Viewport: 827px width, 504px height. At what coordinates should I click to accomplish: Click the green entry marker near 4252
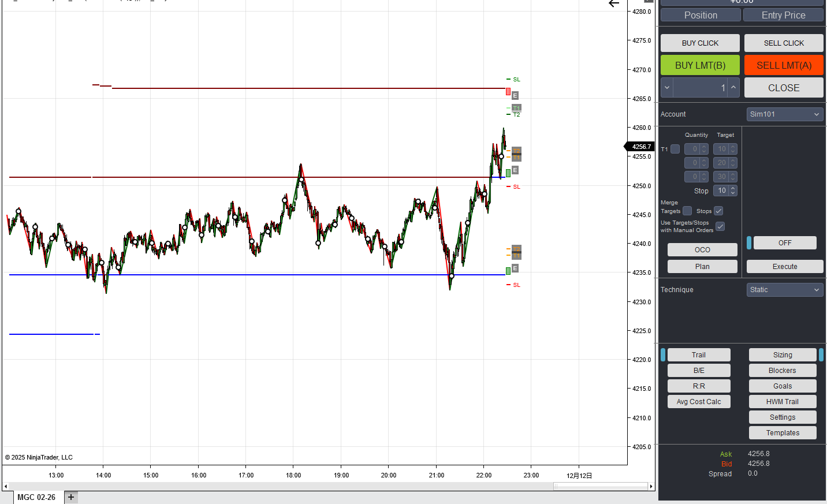coord(508,173)
